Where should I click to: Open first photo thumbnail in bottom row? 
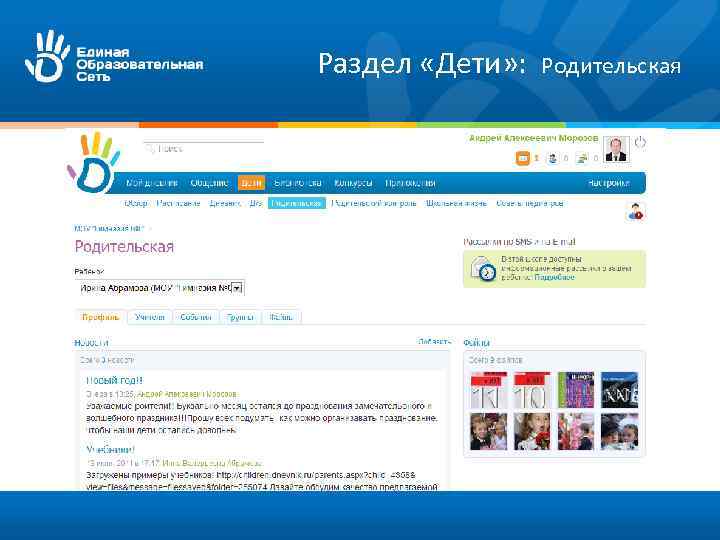489,431
